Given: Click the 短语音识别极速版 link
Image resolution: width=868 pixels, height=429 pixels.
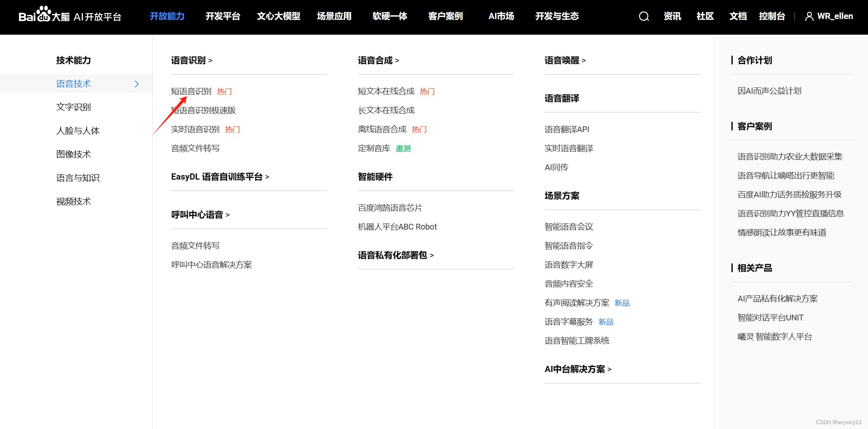Looking at the screenshot, I should (x=203, y=110).
